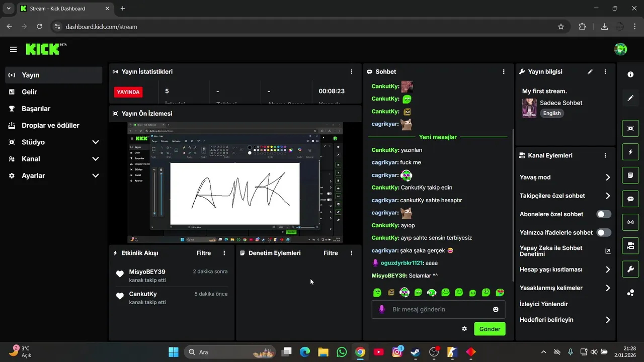Click the stream preview thumbnail
The width and height of the screenshot is (644, 362).
pyautogui.click(x=235, y=183)
